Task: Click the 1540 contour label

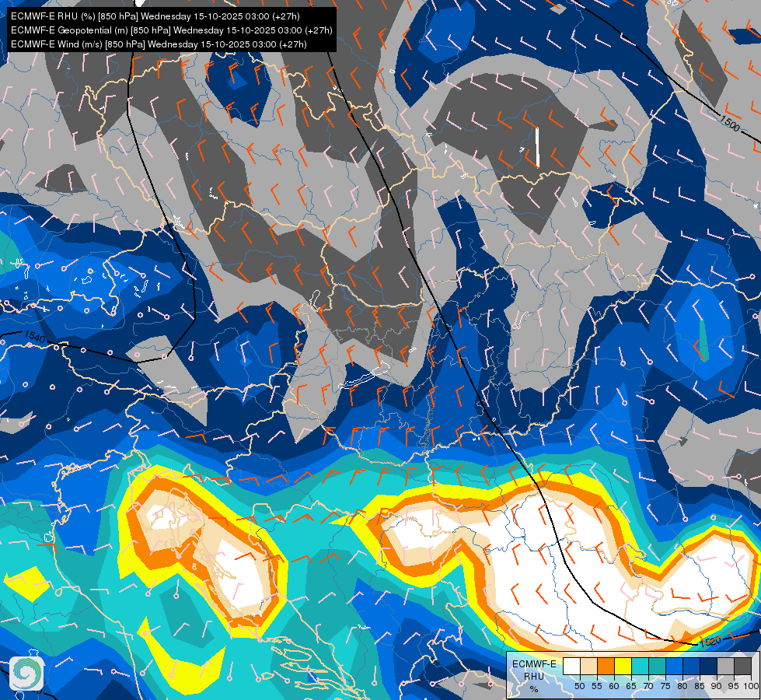Action: pos(34,335)
